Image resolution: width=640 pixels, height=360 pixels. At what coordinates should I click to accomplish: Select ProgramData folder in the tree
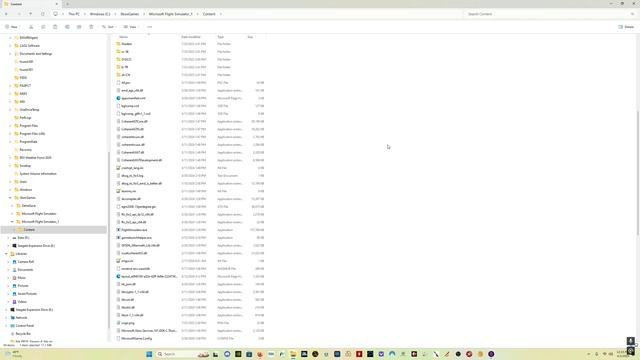[x=28, y=142]
